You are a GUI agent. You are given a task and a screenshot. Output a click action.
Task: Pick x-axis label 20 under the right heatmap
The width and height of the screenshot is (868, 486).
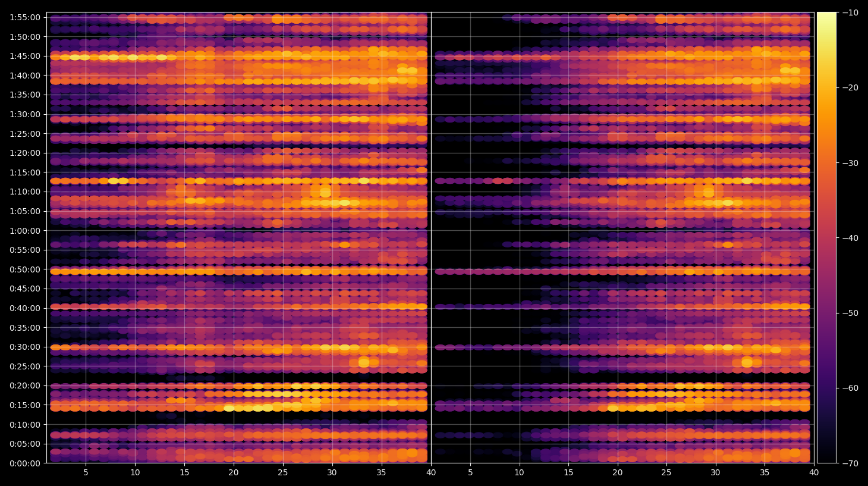click(618, 473)
